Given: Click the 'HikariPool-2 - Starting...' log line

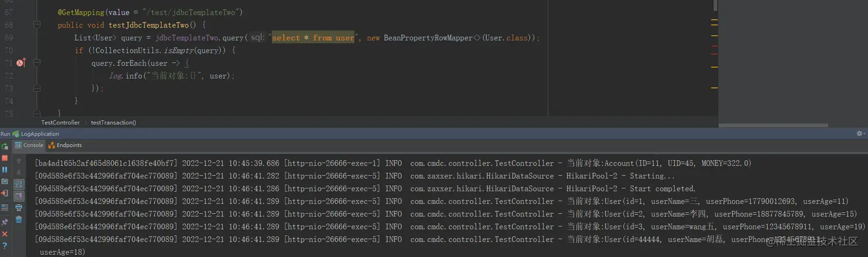Looking at the screenshot, I should tap(355, 176).
